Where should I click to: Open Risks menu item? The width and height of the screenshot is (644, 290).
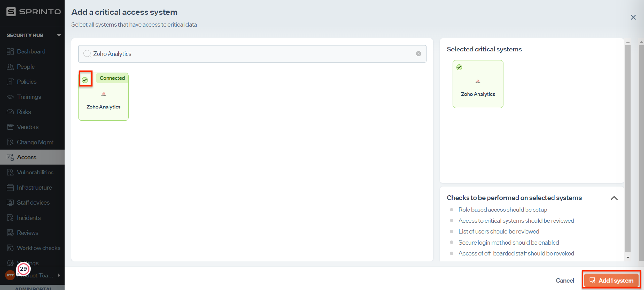point(32,112)
